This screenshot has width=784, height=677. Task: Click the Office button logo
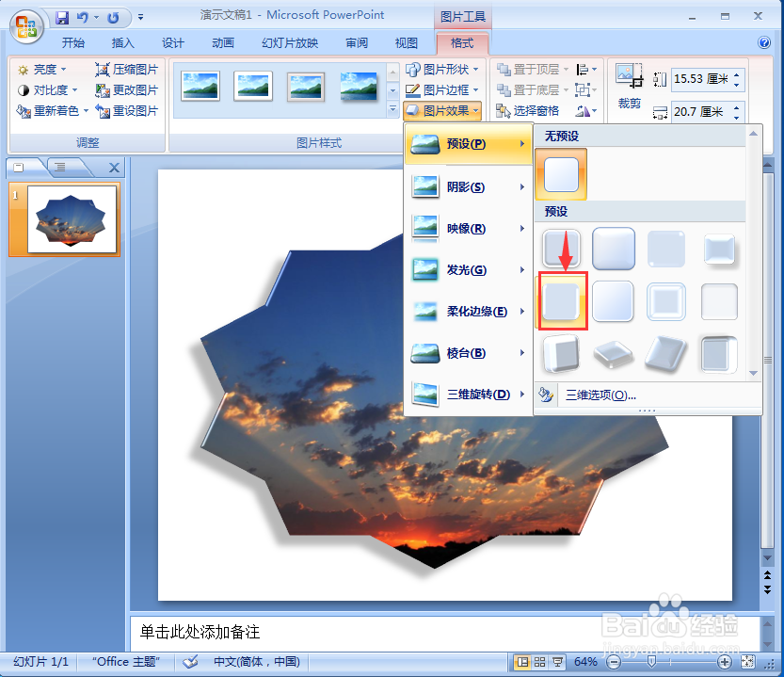tap(27, 26)
